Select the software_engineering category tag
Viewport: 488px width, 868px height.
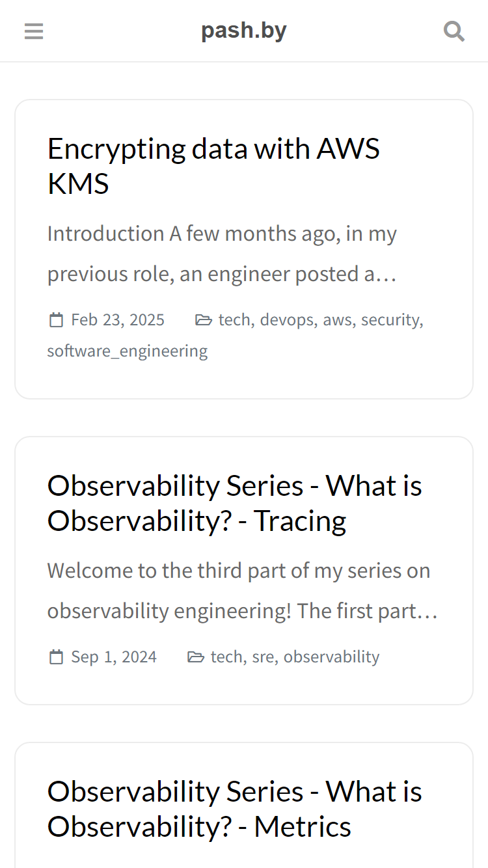point(128,351)
